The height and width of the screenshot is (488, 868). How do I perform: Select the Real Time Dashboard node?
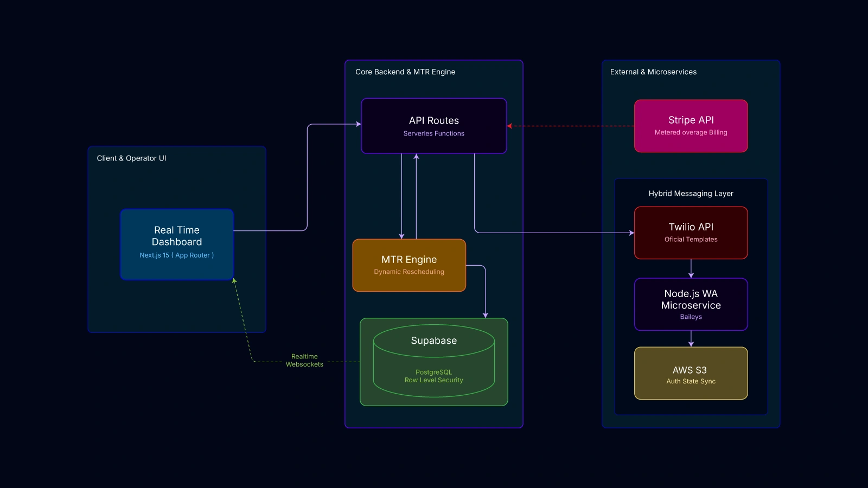pyautogui.click(x=177, y=245)
